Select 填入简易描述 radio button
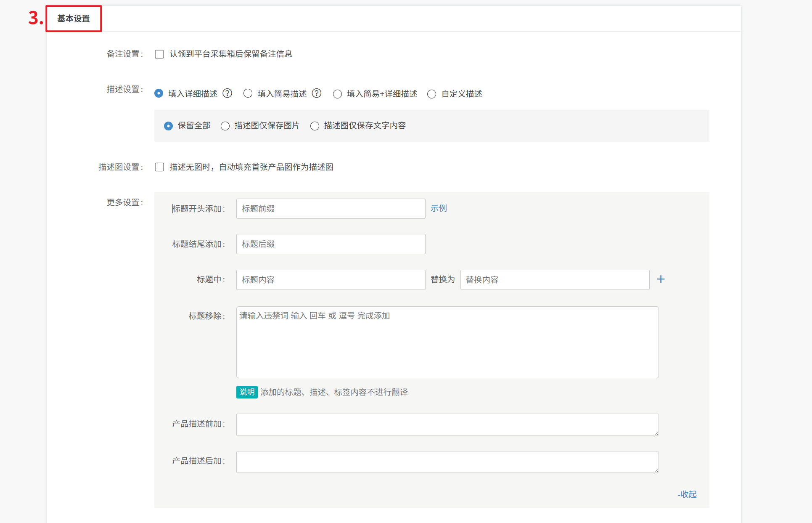The height and width of the screenshot is (523, 812). (x=248, y=93)
